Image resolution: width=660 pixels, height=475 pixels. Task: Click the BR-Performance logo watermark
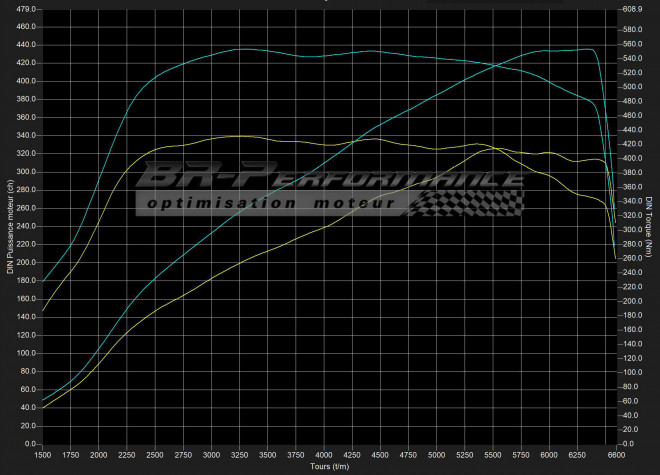tap(330, 178)
